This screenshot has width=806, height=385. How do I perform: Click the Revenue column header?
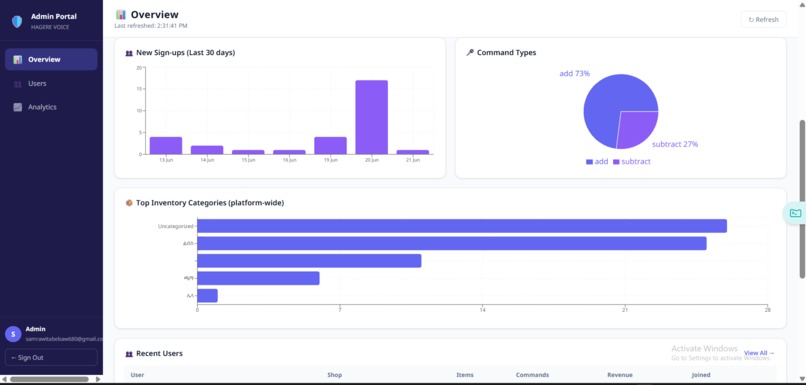(619, 375)
